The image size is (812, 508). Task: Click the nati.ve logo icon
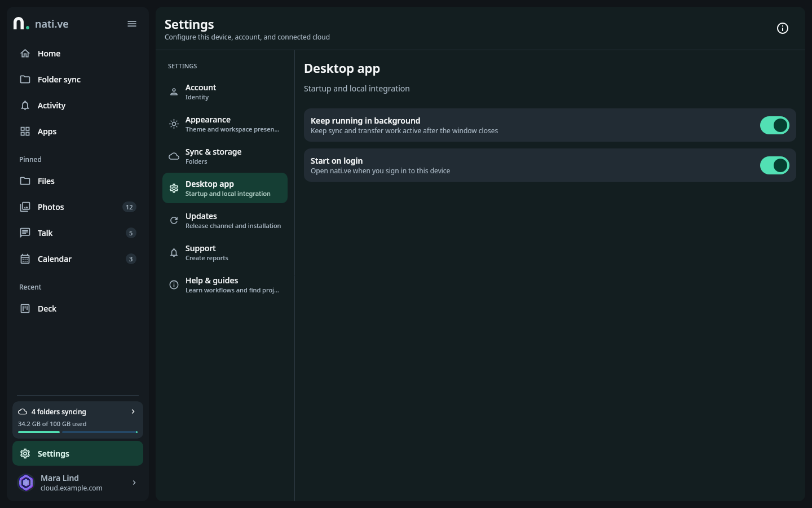coord(21,23)
